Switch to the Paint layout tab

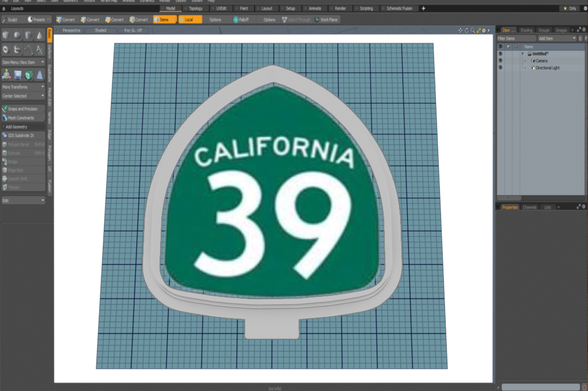[x=243, y=8]
